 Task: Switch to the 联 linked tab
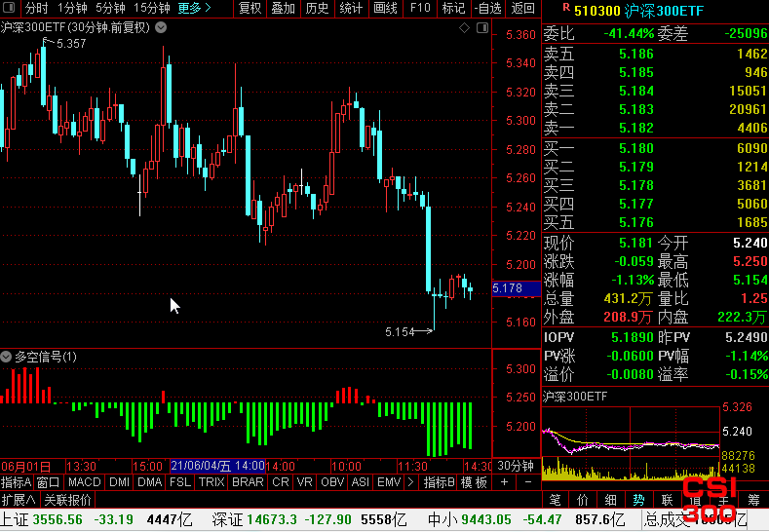tap(667, 500)
